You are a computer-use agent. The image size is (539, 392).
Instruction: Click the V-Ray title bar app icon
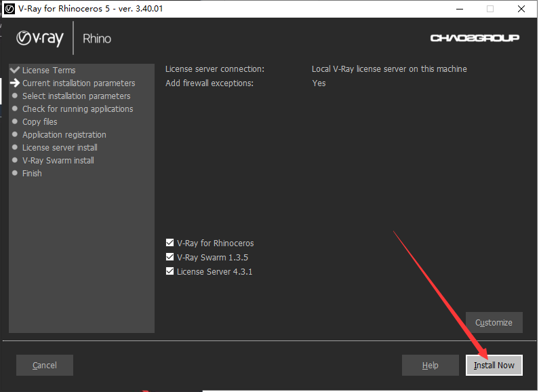pos(9,9)
